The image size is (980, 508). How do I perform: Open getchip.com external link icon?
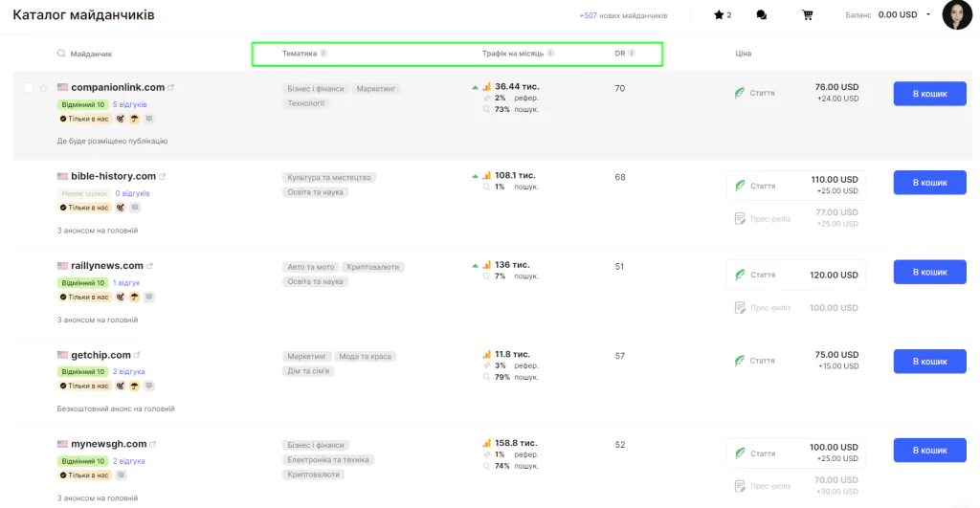[137, 355]
